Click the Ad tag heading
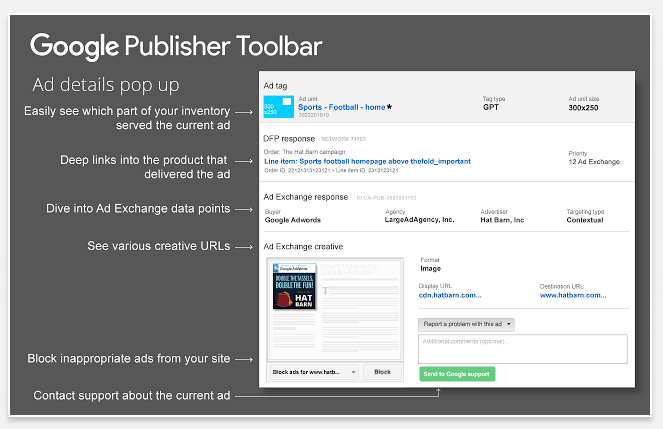663x429 pixels. [x=275, y=86]
